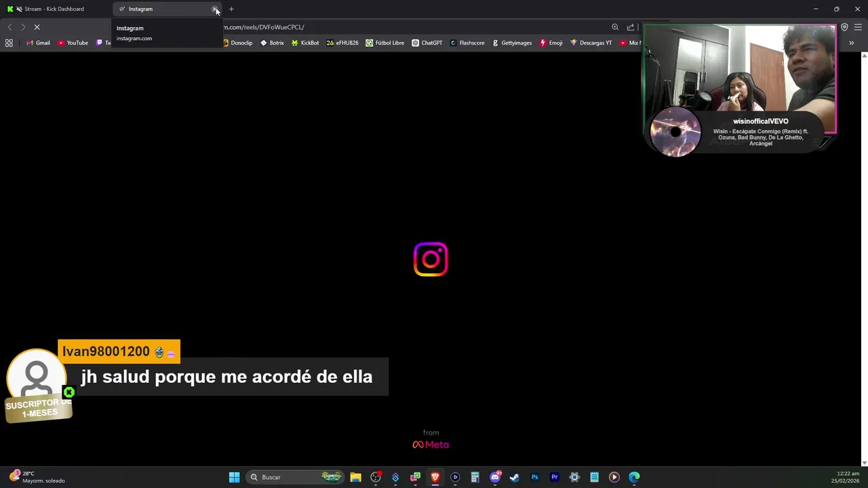Open the Windows Start menu
The height and width of the screenshot is (488, 868).
click(234, 477)
